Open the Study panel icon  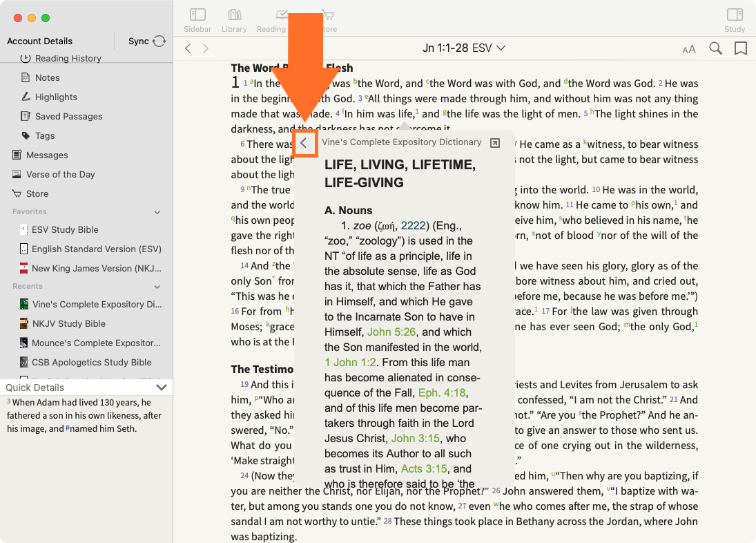pyautogui.click(x=735, y=21)
